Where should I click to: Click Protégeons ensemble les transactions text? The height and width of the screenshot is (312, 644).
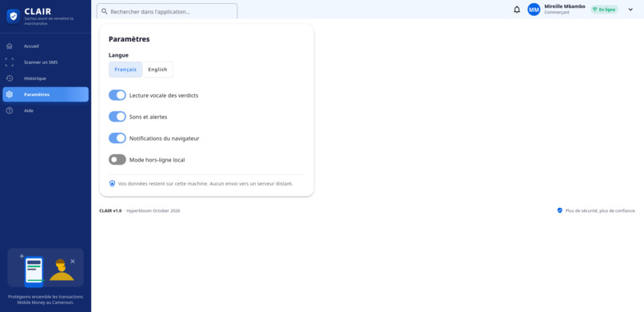[46, 299]
